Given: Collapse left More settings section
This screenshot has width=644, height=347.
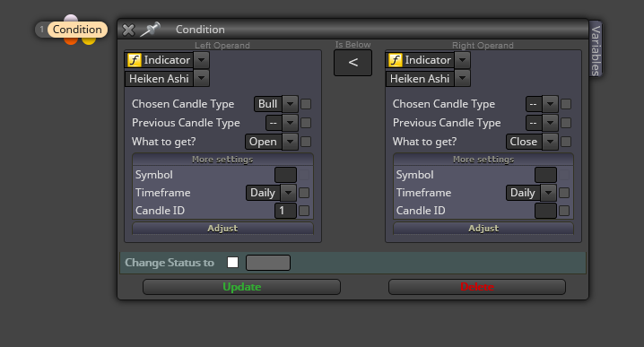Looking at the screenshot, I should click(222, 160).
